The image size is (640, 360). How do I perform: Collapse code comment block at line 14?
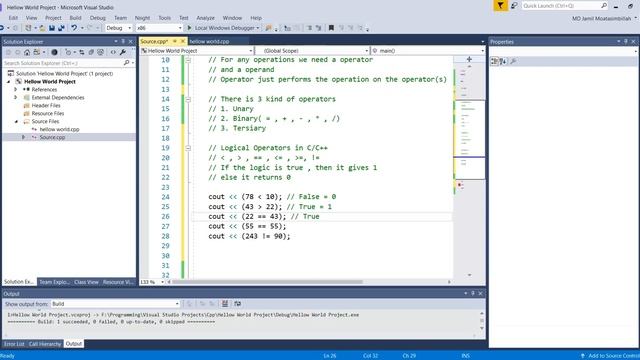tap(188, 99)
